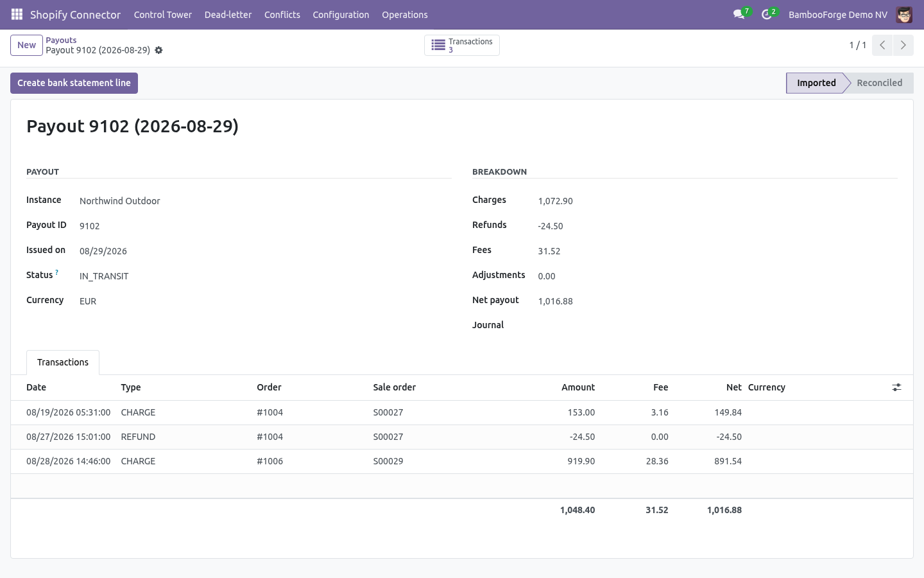
Task: Open the discuss messages icon
Action: click(x=739, y=14)
